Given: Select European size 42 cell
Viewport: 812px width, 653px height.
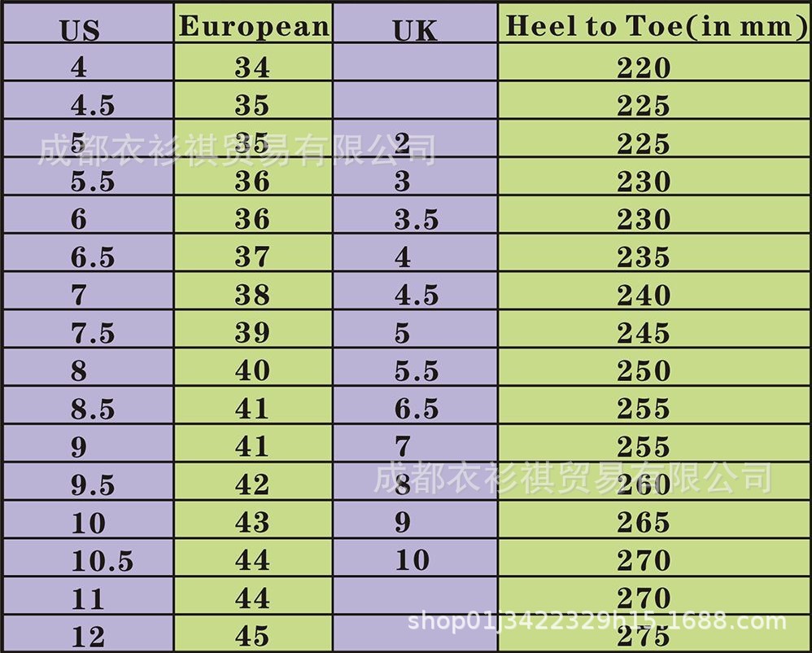Looking at the screenshot, I should (252, 484).
